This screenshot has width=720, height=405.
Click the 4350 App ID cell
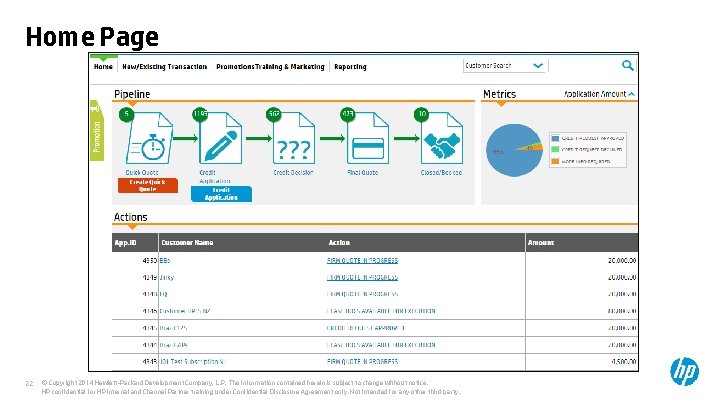point(150,261)
